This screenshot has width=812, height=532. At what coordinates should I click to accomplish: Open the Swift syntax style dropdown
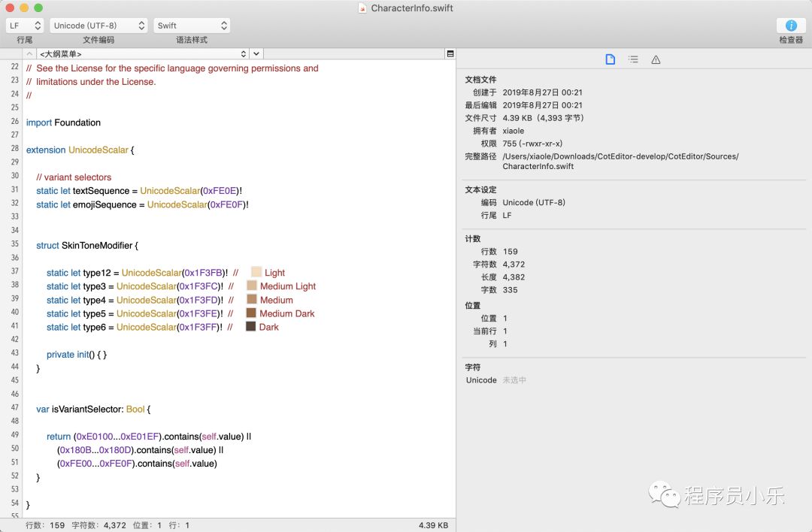tap(192, 26)
